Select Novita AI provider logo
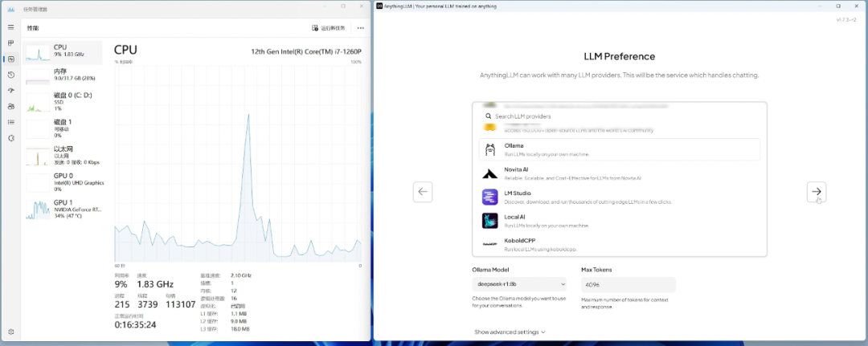The width and height of the screenshot is (868, 346). [490, 173]
